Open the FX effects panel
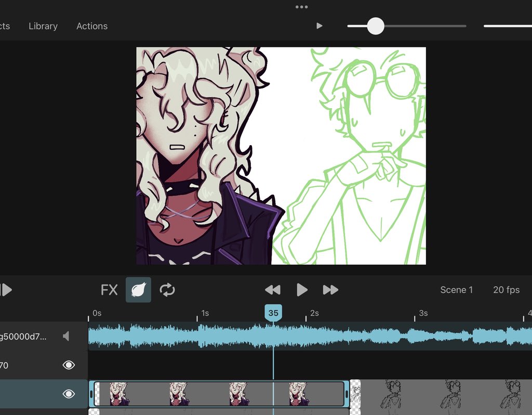The height and width of the screenshot is (415, 532). (x=109, y=290)
